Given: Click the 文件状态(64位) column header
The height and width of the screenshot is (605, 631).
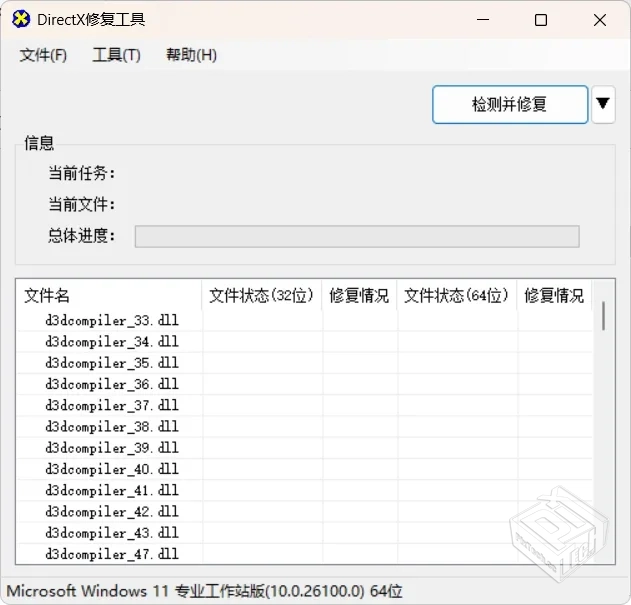Looking at the screenshot, I should [x=457, y=296].
